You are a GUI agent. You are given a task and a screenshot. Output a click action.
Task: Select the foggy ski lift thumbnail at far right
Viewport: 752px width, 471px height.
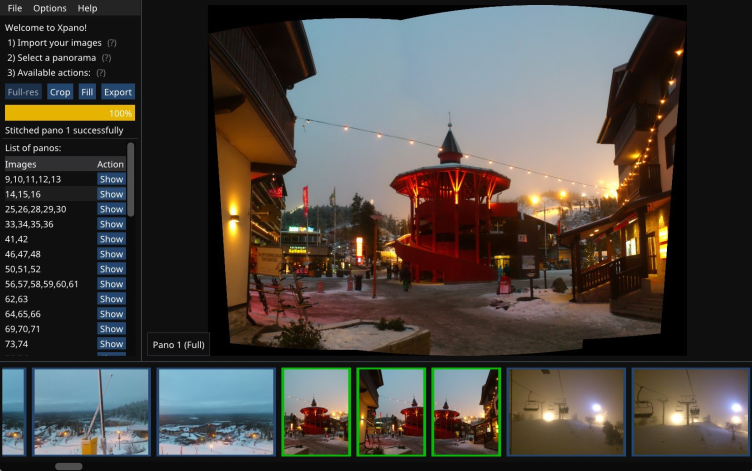[690, 412]
